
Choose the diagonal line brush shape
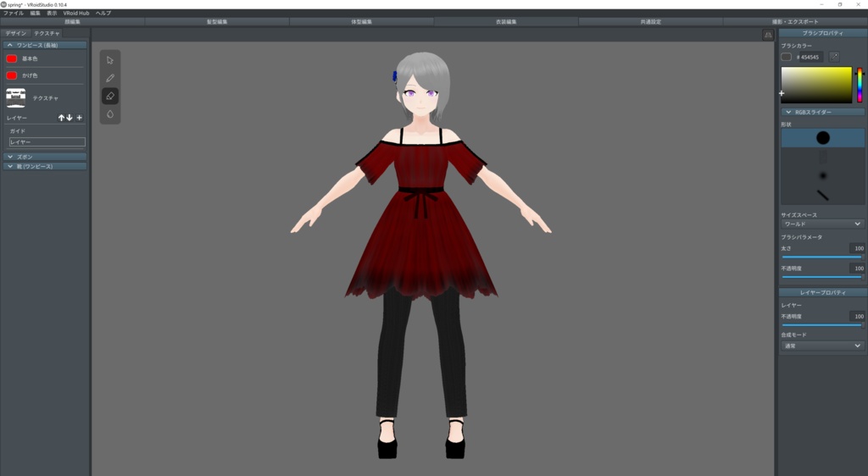pyautogui.click(x=822, y=195)
